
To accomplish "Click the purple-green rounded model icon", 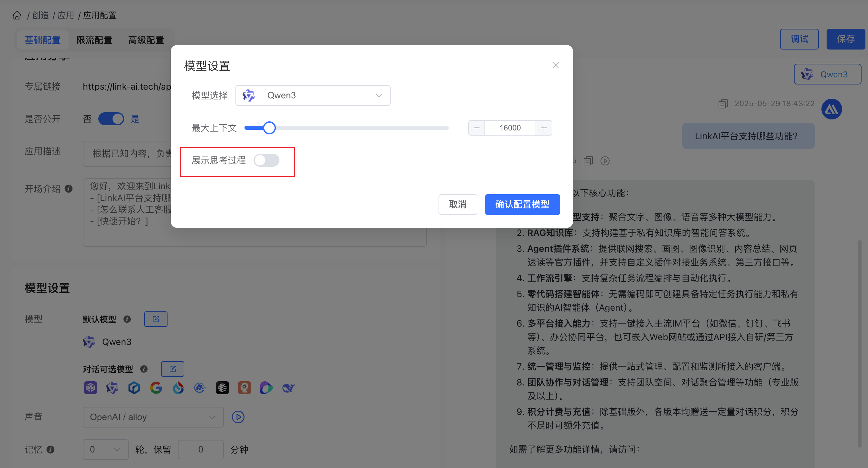I will (x=266, y=388).
